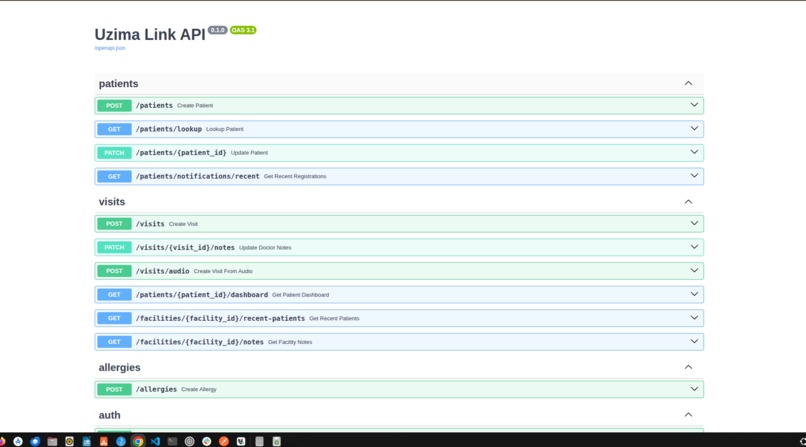Expand the POST /visits Create Visit chevron
Image resolution: width=806 pixels, height=447 pixels.
[x=694, y=224]
